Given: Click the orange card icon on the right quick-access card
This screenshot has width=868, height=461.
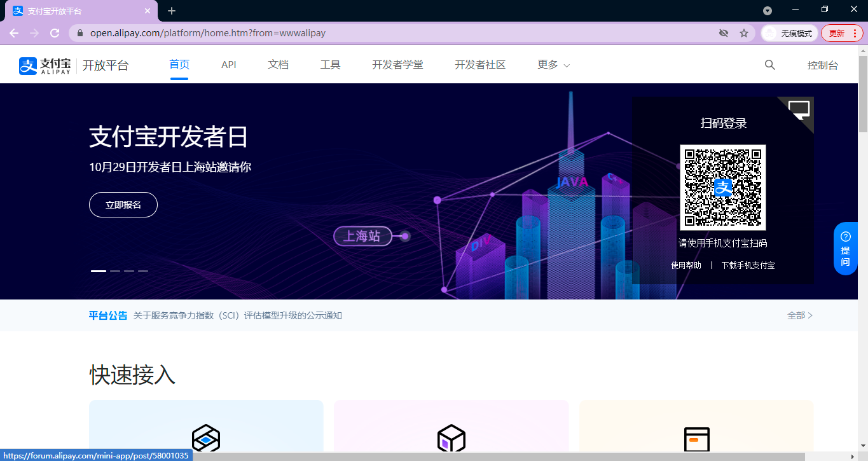Looking at the screenshot, I should click(x=696, y=439).
